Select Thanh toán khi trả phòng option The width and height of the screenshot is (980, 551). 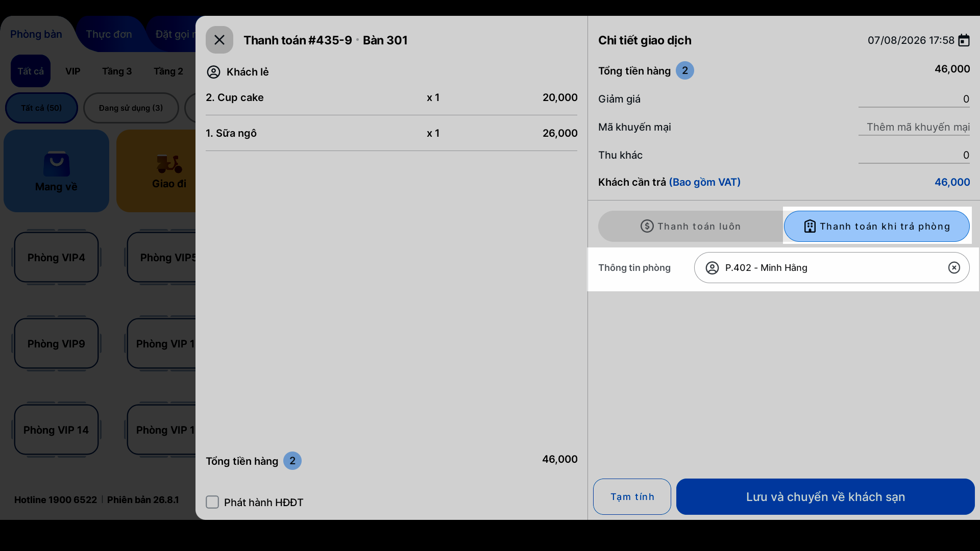(x=876, y=227)
